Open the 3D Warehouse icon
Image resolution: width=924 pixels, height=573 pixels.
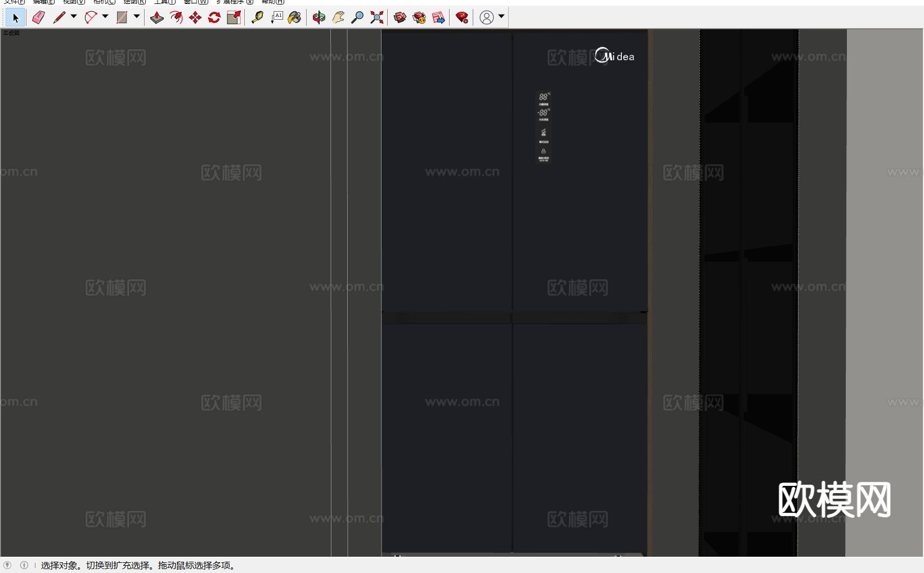coord(400,18)
